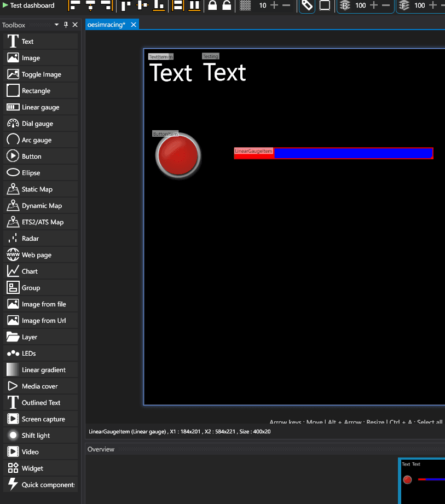This screenshot has height=504, width=445.
Task: Click the 'LinearGaugeItem (Linear gauge)' status text
Action: click(128, 431)
